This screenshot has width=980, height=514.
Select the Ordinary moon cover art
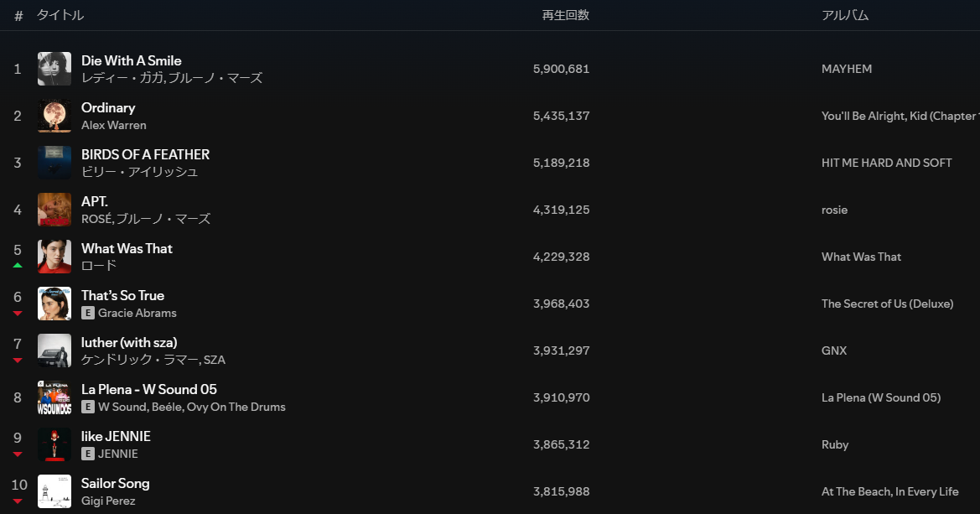pos(54,116)
